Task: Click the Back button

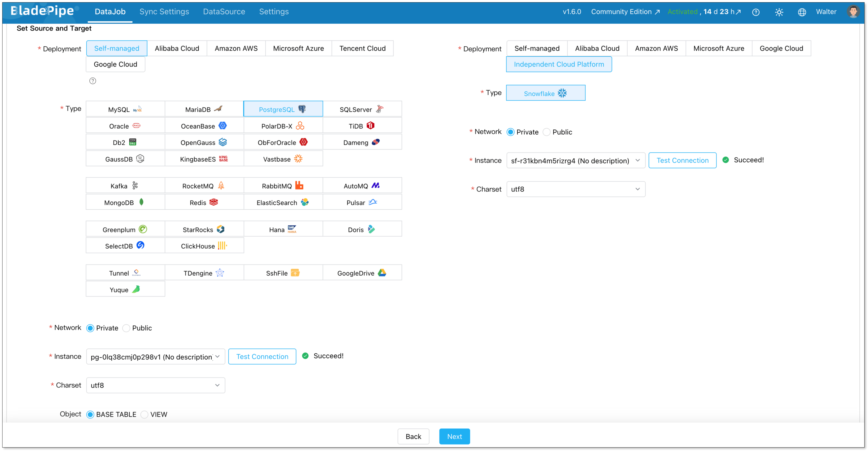Action: point(413,437)
